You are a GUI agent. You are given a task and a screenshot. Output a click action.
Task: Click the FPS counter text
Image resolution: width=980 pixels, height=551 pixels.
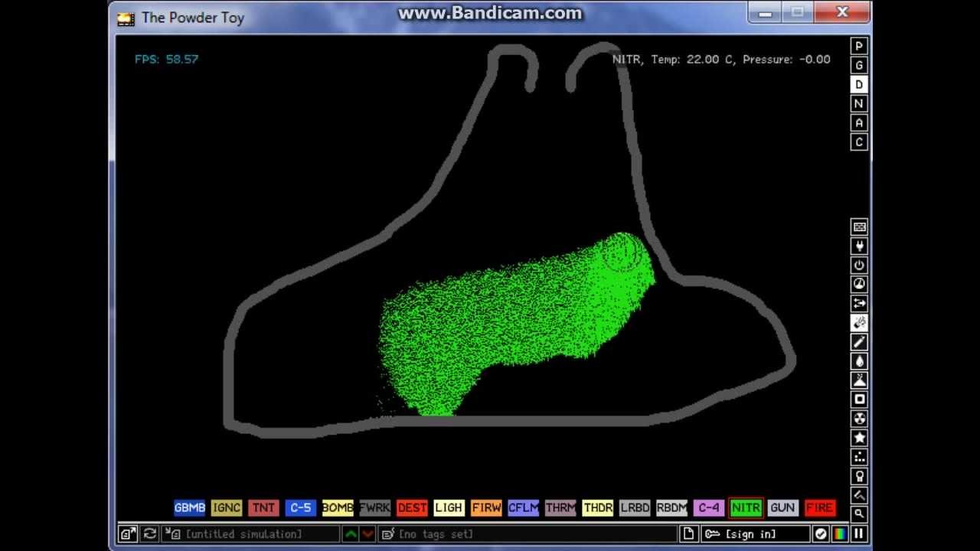tap(166, 59)
